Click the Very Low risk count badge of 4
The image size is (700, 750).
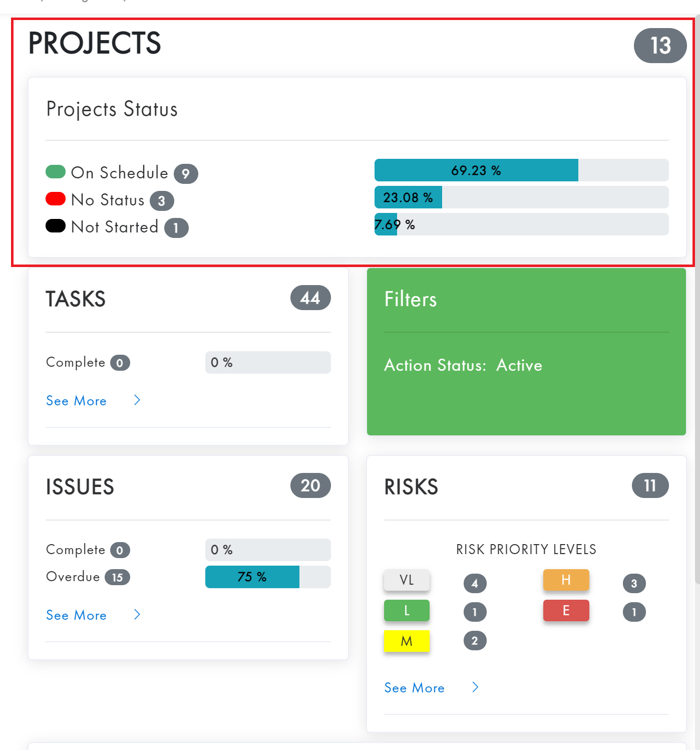pyautogui.click(x=475, y=583)
